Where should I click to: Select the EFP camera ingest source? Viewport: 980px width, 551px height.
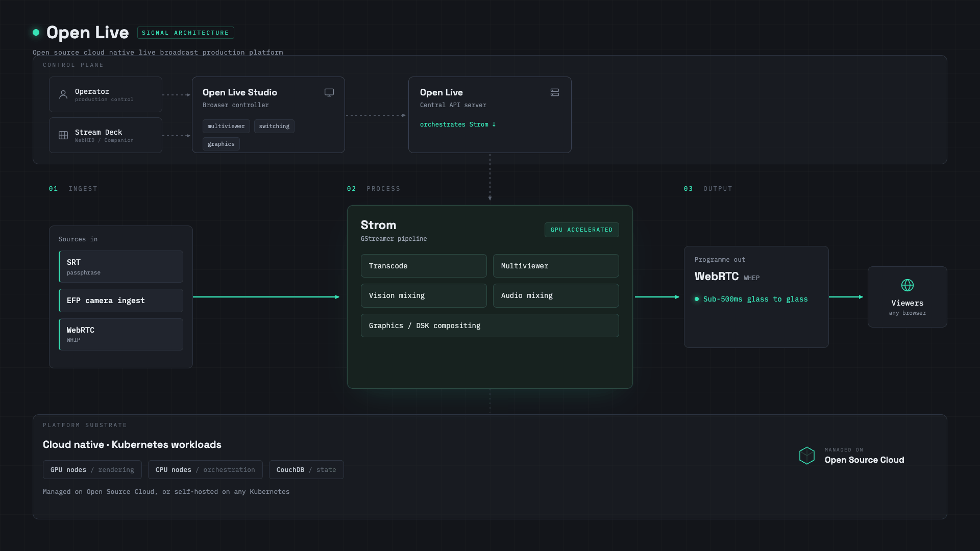(121, 300)
